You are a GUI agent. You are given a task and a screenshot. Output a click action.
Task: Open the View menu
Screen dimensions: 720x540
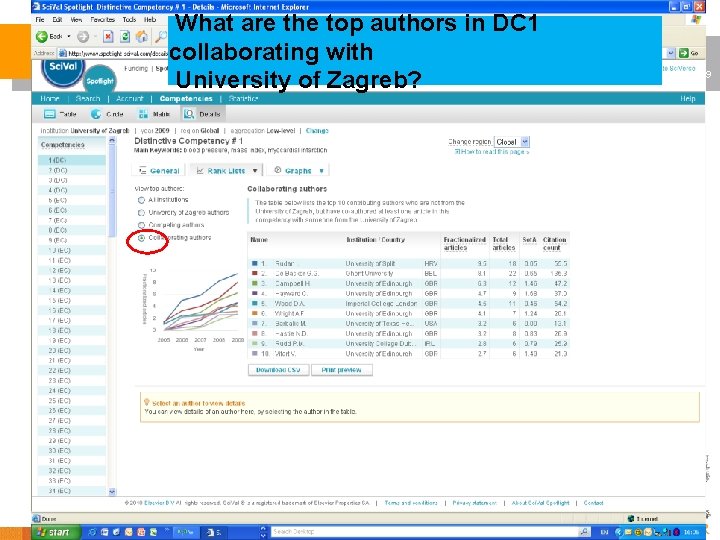point(76,19)
